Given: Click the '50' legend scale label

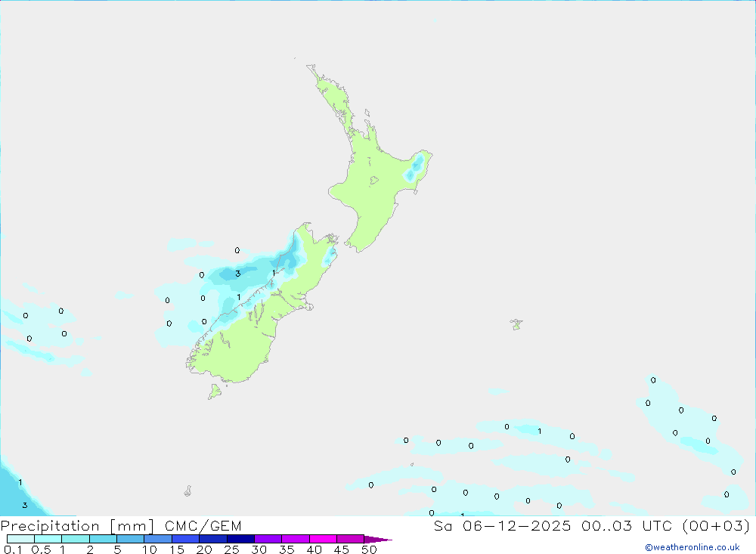Looking at the screenshot, I should point(369,549).
